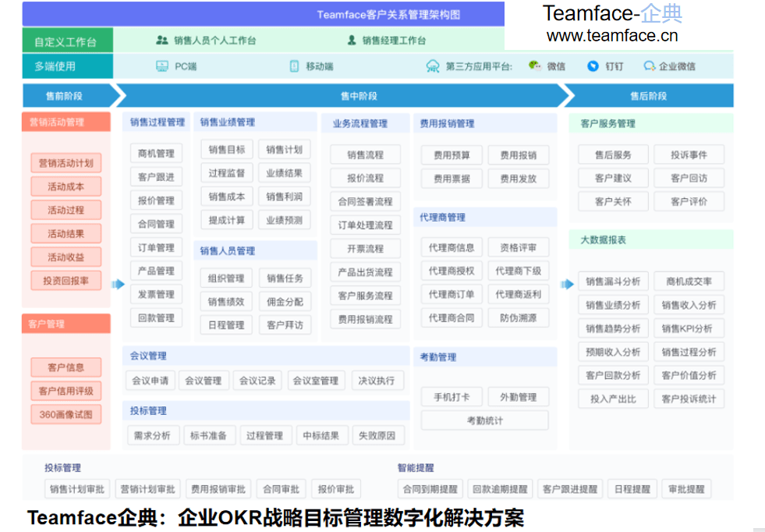The image size is (765, 532).
Task: Click the 手机打卡 box
Action: click(x=452, y=397)
